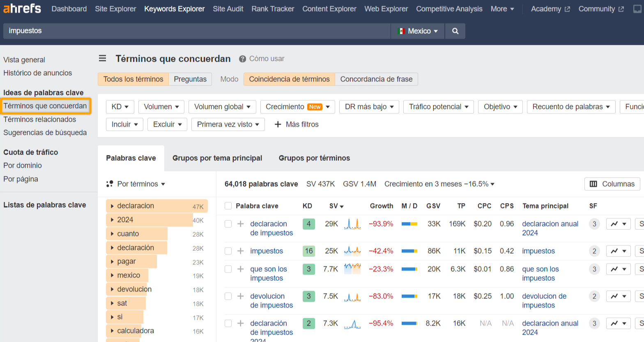Open the hamburger menu beside Términos que concuerdan

pos(103,58)
